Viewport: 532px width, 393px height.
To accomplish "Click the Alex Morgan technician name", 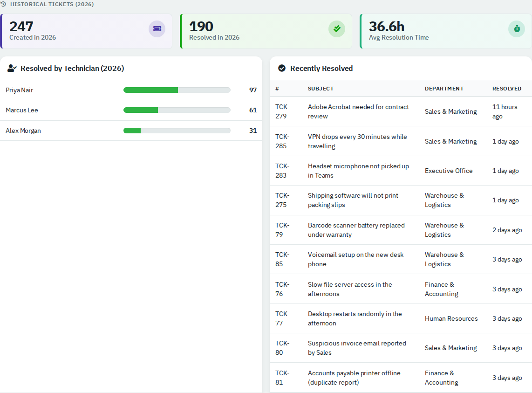I will [x=23, y=131].
